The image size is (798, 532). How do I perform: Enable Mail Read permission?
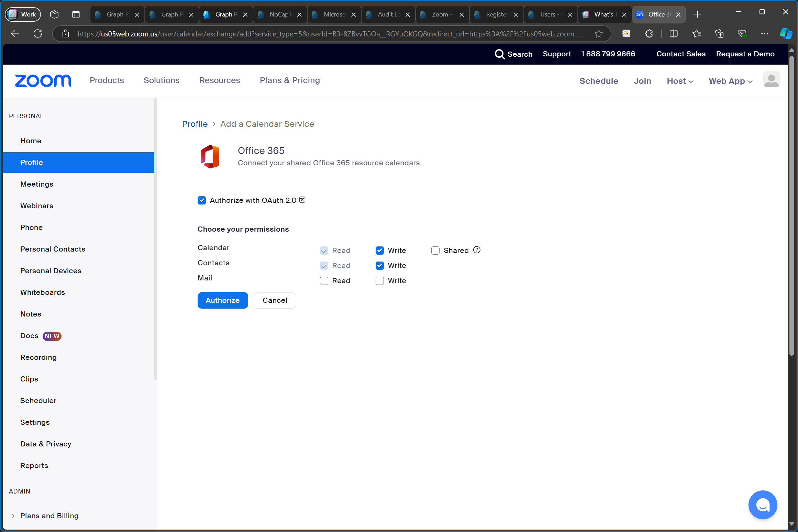point(324,281)
